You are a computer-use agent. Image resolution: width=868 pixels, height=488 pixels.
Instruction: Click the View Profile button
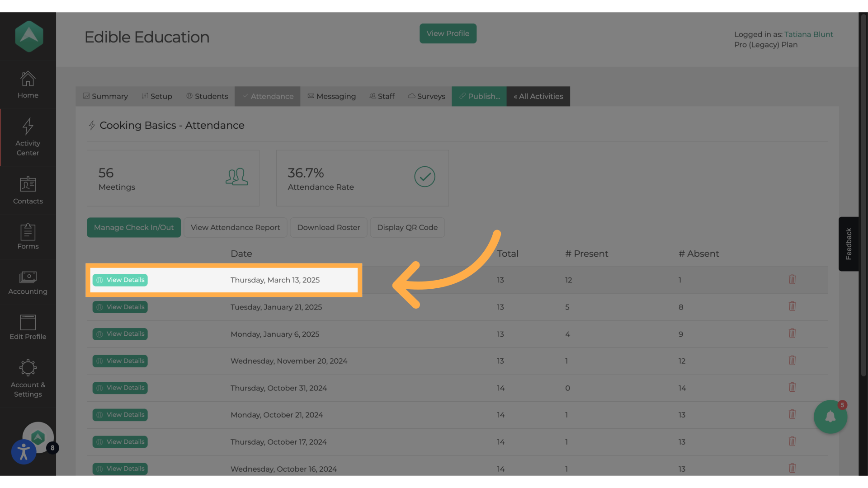click(x=448, y=33)
